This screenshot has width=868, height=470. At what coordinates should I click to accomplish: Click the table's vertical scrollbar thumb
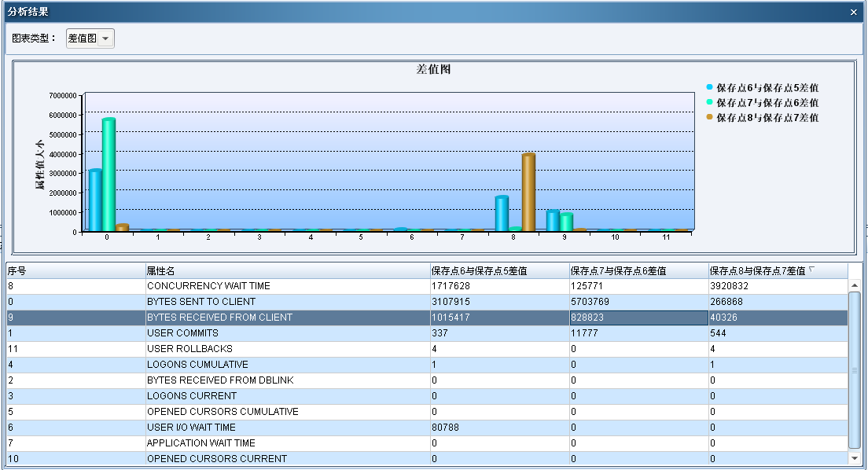(855, 369)
